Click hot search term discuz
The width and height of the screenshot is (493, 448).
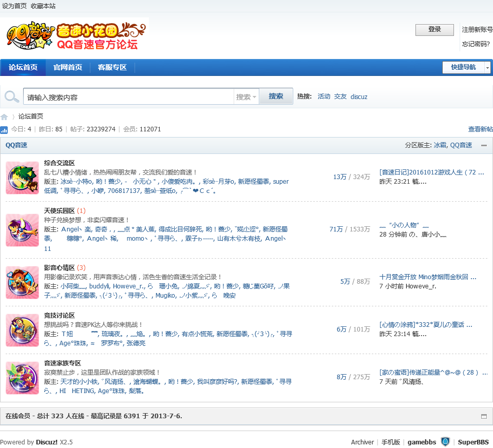click(359, 97)
